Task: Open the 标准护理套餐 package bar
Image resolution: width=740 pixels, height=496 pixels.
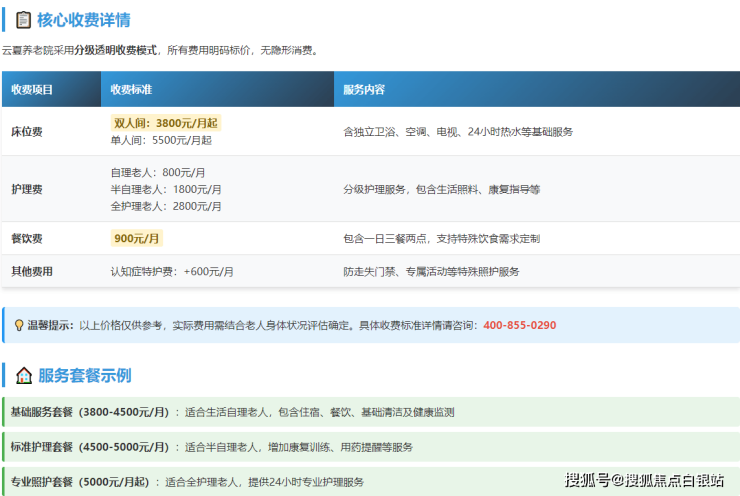Action: pos(370,446)
